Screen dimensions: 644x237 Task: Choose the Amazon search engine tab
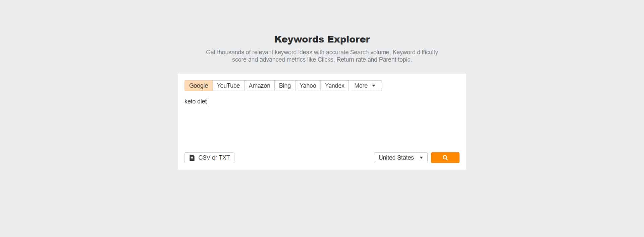click(x=259, y=86)
